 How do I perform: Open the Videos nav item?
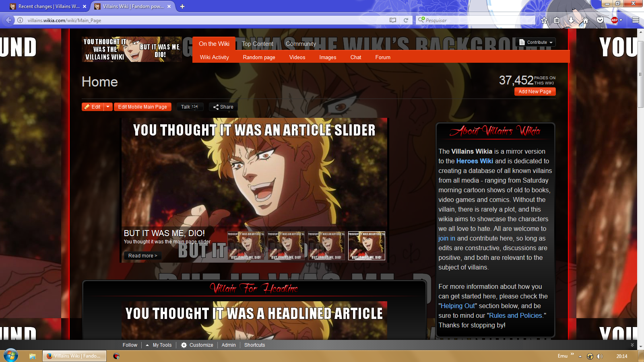297,57
